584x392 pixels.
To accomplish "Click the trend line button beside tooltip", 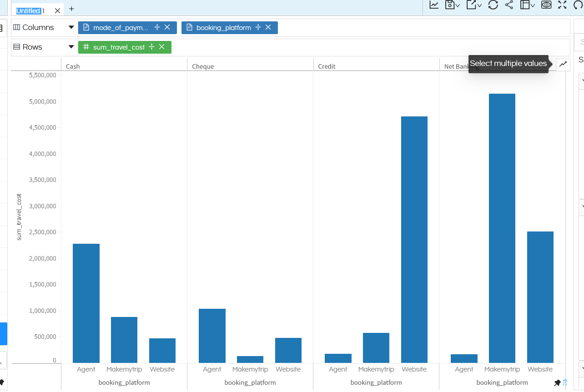I will coord(563,64).
